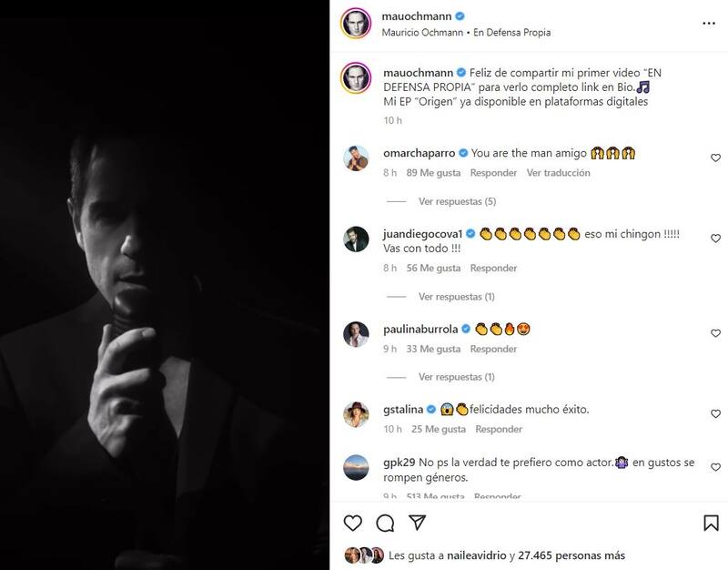Image resolution: width=728 pixels, height=570 pixels.
Task: Like juandiegocova1's comment
Action: (x=715, y=239)
